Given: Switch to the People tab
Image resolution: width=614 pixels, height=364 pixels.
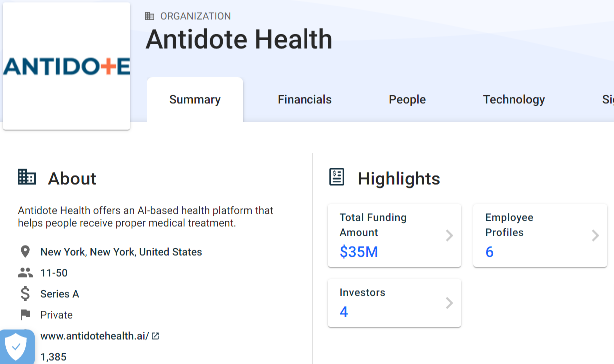Looking at the screenshot, I should pos(407,99).
